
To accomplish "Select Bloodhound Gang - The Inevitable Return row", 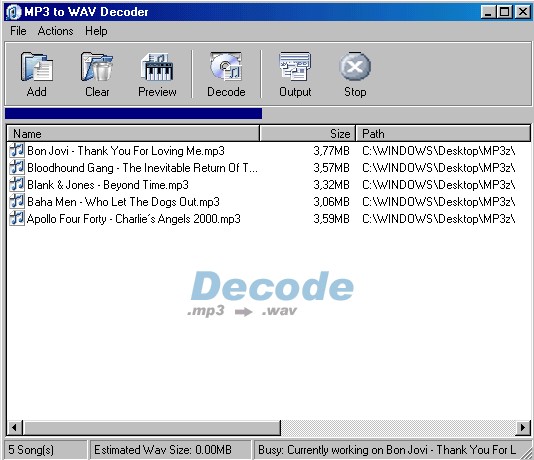I will pos(142,168).
